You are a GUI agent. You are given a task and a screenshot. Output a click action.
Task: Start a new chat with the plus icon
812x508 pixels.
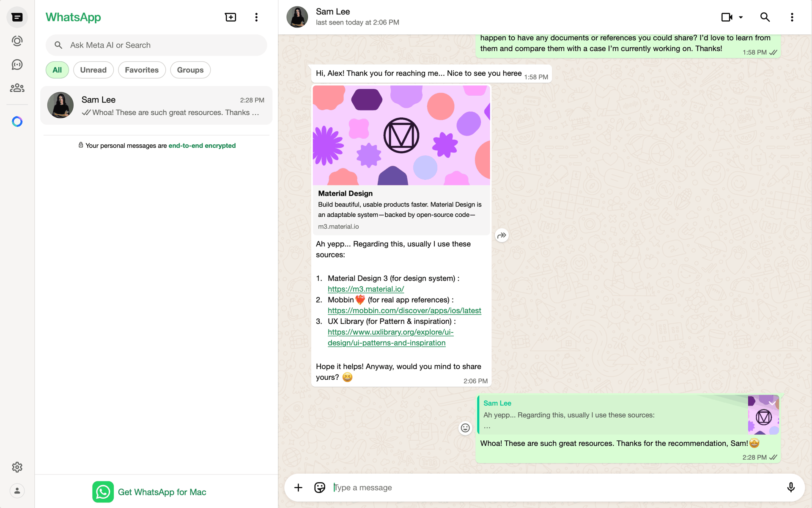pos(230,17)
